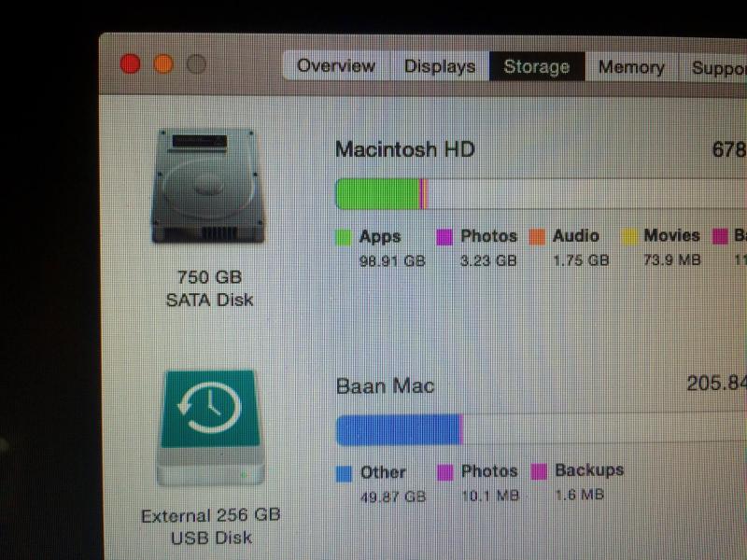Click the Macintosh HD volume name
Viewport: 747px width, 560px height.
pos(405,149)
